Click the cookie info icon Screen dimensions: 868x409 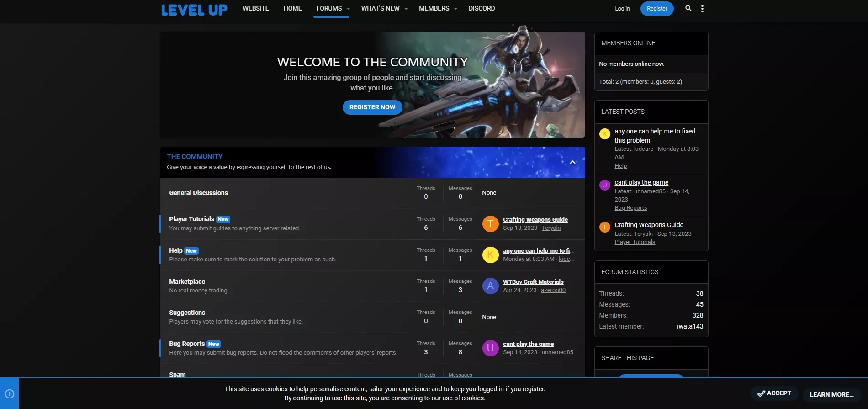pyautogui.click(x=10, y=394)
